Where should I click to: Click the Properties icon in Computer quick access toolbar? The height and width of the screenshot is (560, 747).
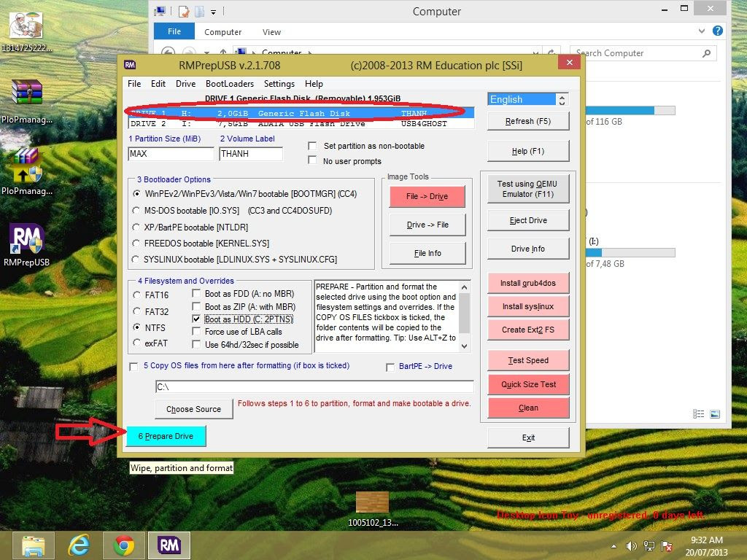[x=184, y=11]
